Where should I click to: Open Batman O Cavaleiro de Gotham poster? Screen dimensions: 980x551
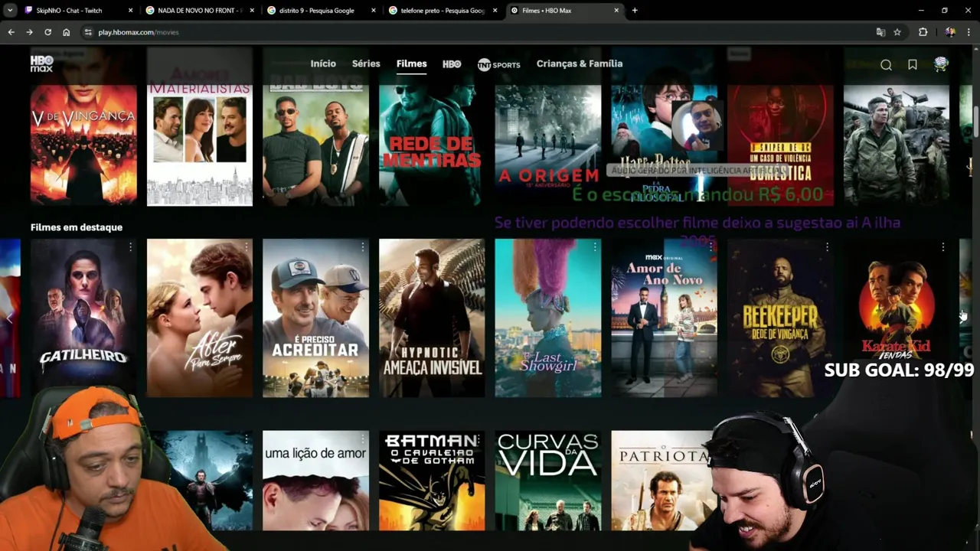click(432, 481)
